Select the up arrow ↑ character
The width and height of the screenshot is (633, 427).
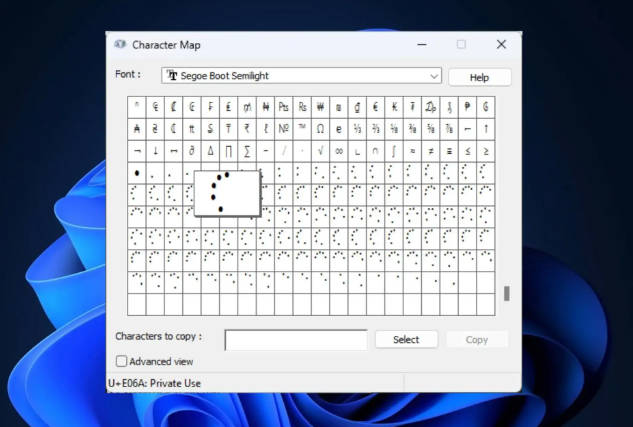coord(486,129)
